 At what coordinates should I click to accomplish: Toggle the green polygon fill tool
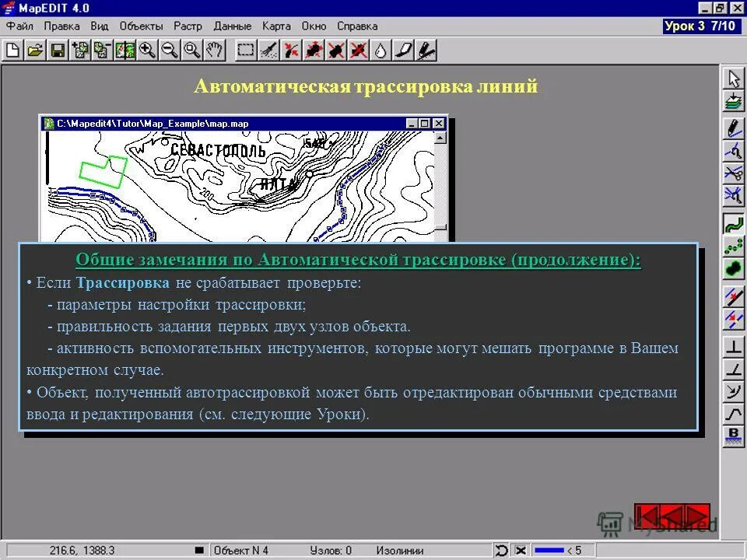734,266
